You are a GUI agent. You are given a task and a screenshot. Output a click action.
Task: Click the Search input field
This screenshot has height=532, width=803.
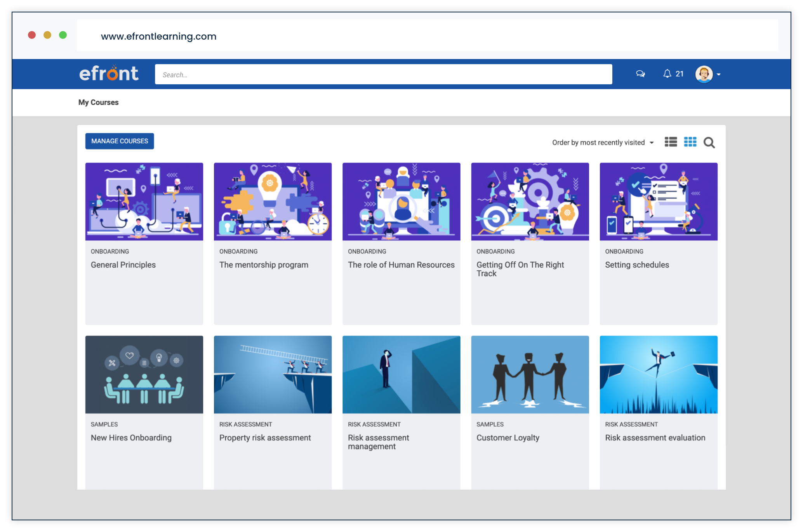[x=383, y=75]
